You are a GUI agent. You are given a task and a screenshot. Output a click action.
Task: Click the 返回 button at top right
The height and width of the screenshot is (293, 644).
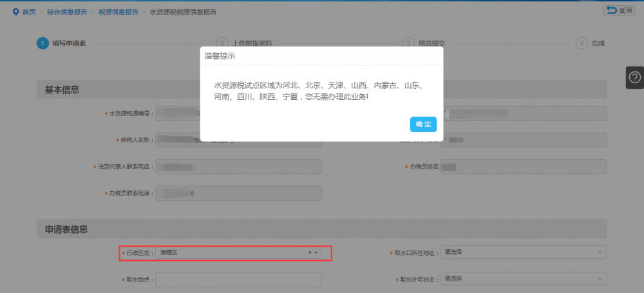618,10
